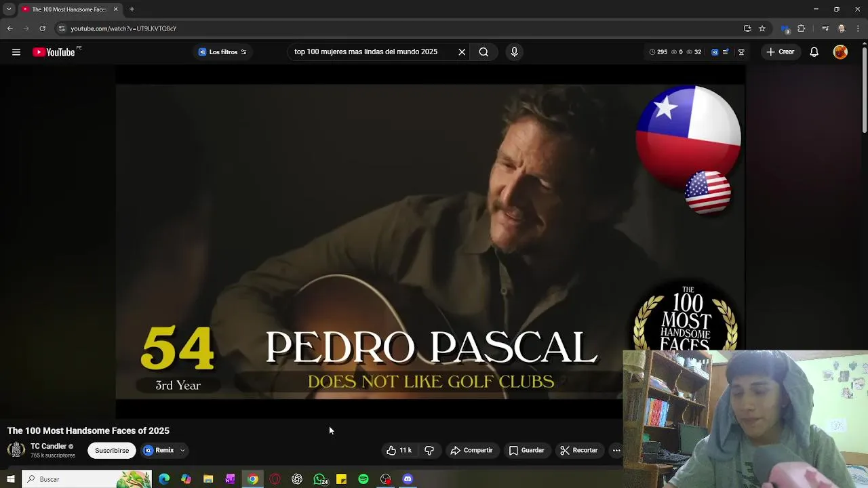The height and width of the screenshot is (488, 868).
Task: Open more actions three-dot menu
Action: click(x=616, y=450)
